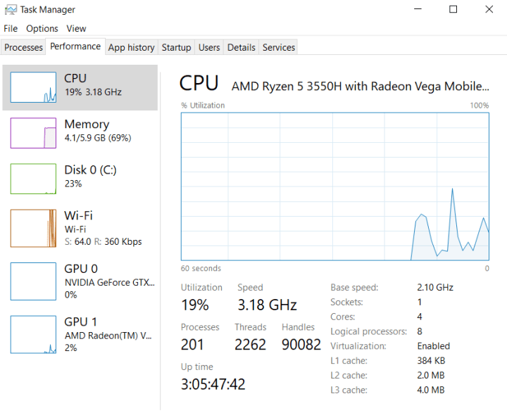Select the Wi-Fi mini graph thumbnail

coord(33,228)
